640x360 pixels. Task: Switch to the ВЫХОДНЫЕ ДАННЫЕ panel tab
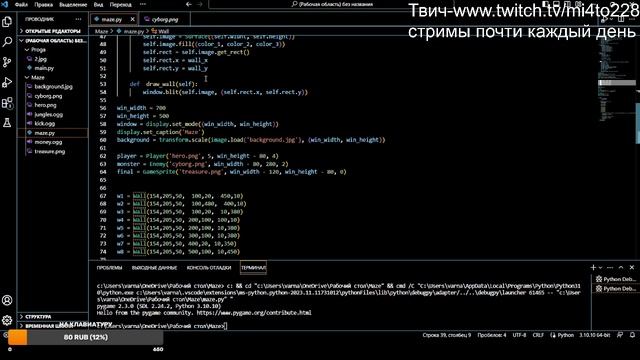pos(154,268)
